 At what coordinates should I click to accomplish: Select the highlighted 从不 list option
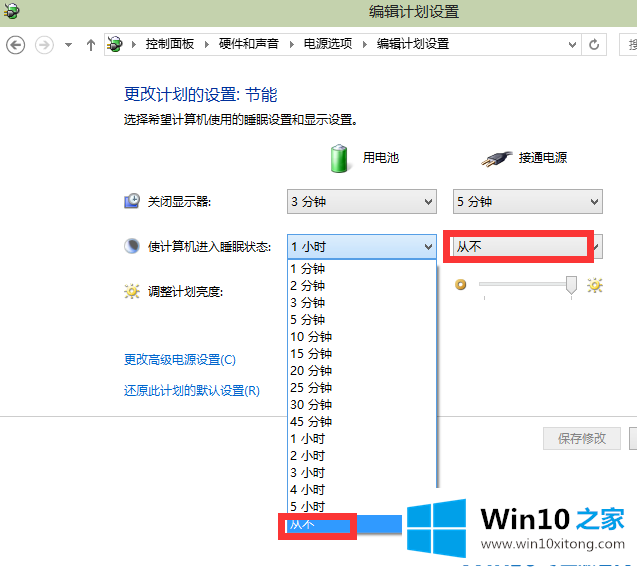[345, 524]
